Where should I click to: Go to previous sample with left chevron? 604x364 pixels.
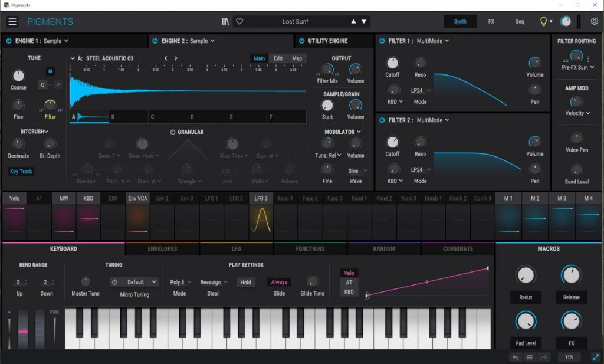166,58
